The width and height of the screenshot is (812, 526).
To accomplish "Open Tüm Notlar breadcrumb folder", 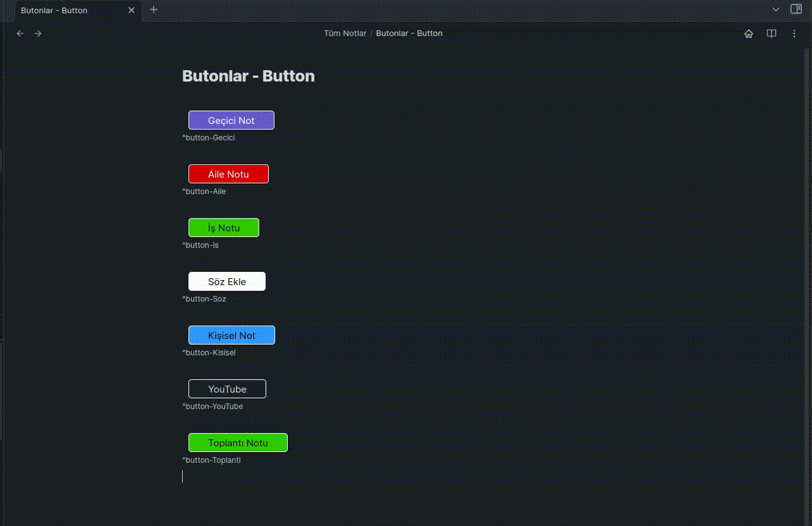I will (x=345, y=34).
